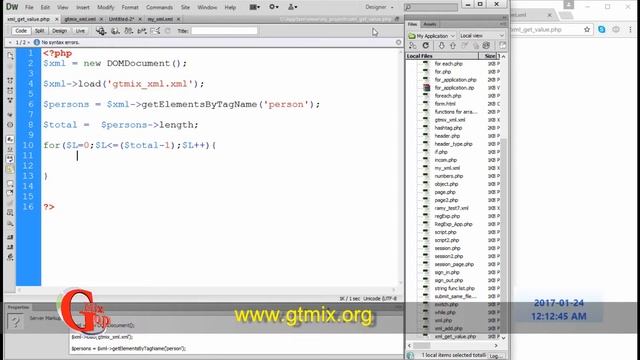Switch to the gtmix_xml.xml document tab

point(80,19)
